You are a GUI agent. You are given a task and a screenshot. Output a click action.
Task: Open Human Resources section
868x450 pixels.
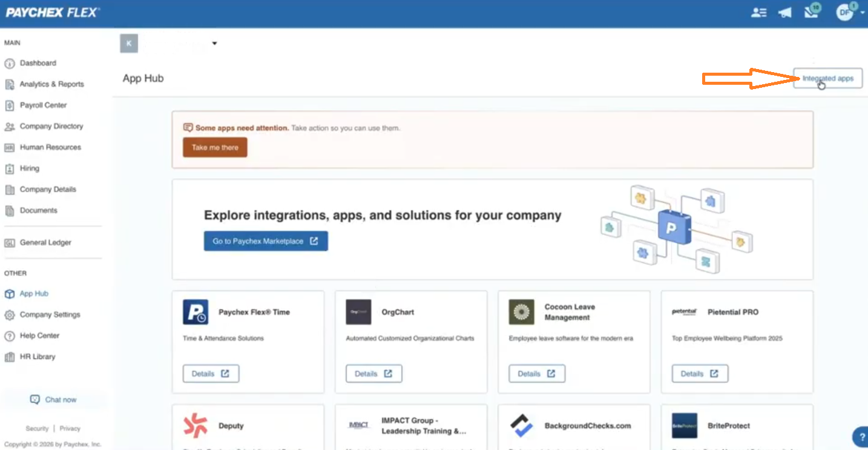[x=50, y=147]
